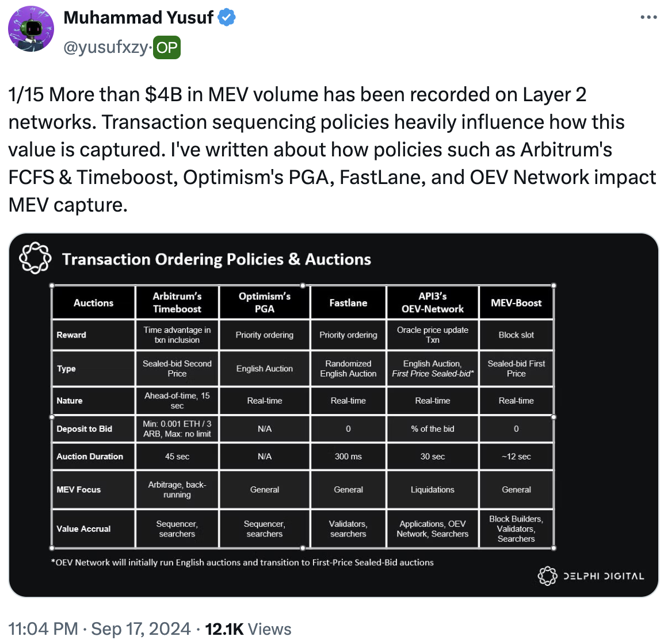Image resolution: width=664 pixels, height=644 pixels.
Task: Open the three-dot more options menu
Action: pyautogui.click(x=648, y=18)
